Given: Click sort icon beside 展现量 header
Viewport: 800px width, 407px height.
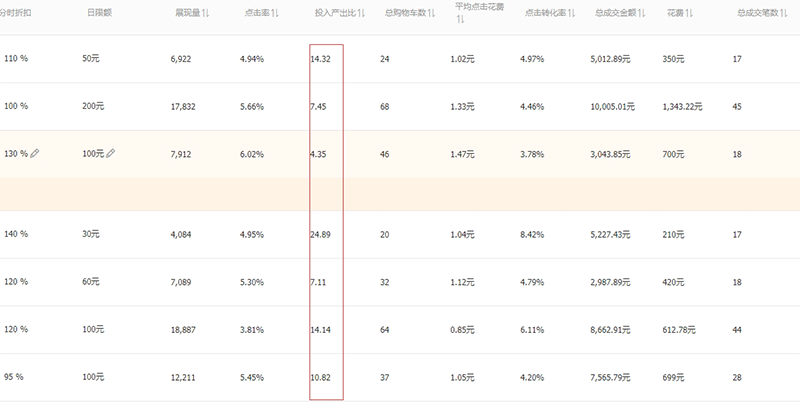Looking at the screenshot, I should [205, 13].
